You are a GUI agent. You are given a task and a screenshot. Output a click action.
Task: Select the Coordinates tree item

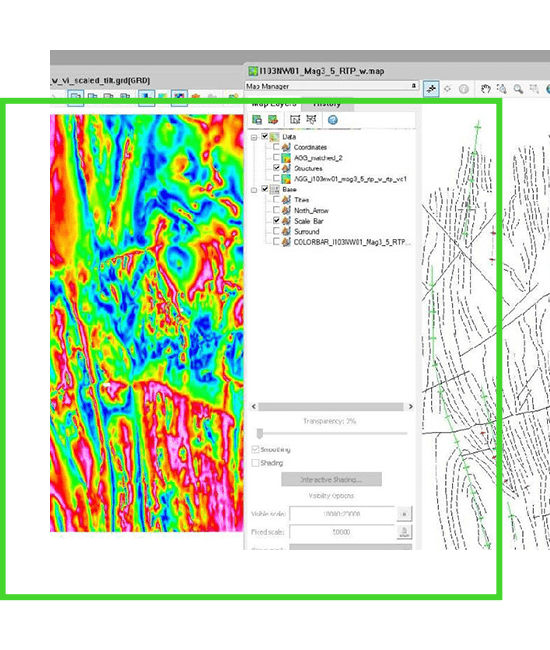coord(310,147)
